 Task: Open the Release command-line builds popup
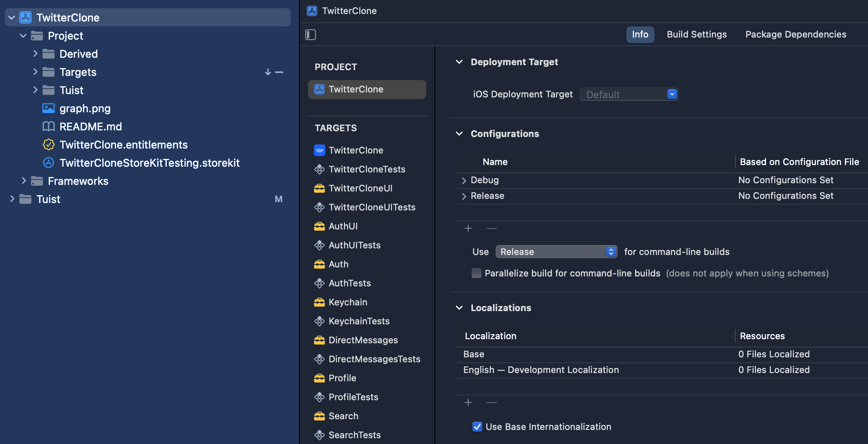[556, 252]
